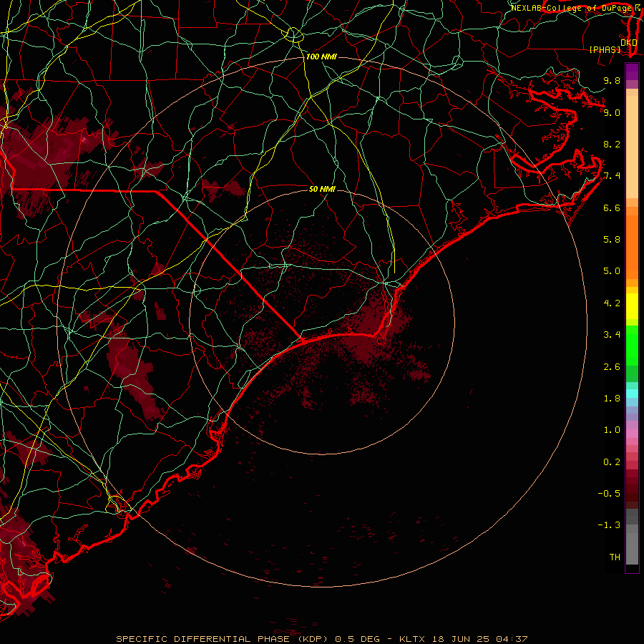This screenshot has width=644, height=644.
Task: Click the [PHAS] units label above the scale
Action: 605,50
